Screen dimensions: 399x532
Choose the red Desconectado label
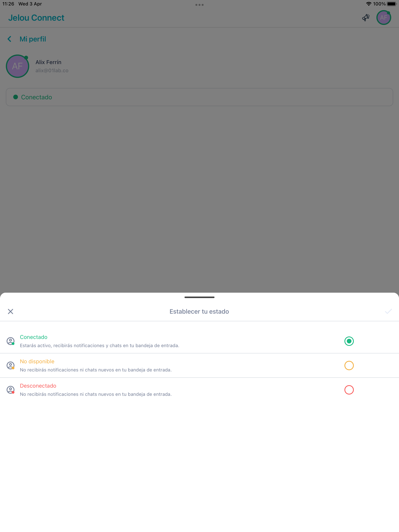(38, 386)
